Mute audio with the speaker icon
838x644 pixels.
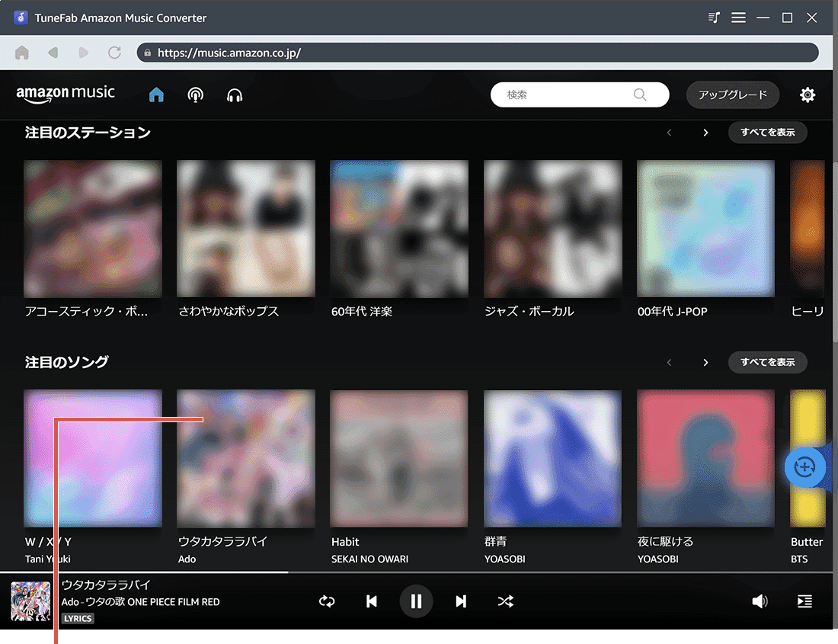pyautogui.click(x=760, y=601)
